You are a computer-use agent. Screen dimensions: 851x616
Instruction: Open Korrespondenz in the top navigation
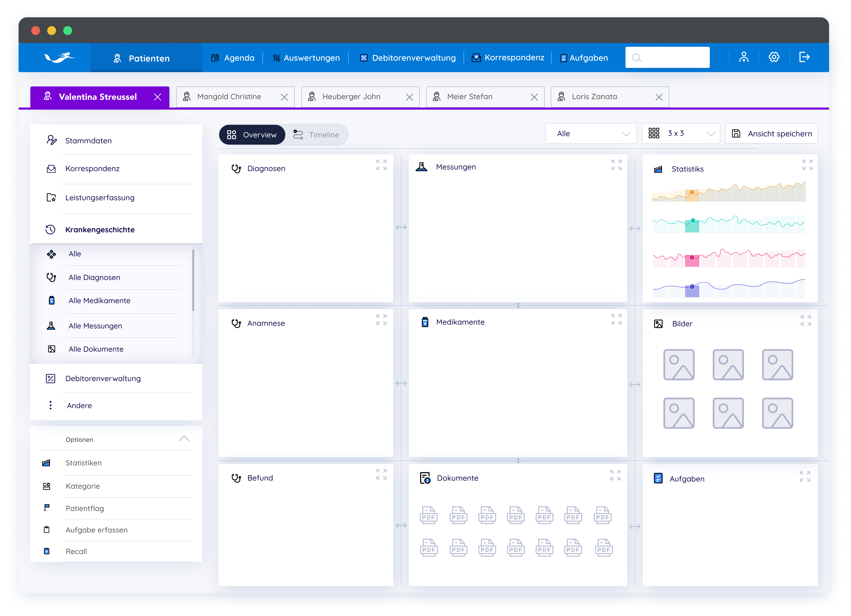click(508, 58)
